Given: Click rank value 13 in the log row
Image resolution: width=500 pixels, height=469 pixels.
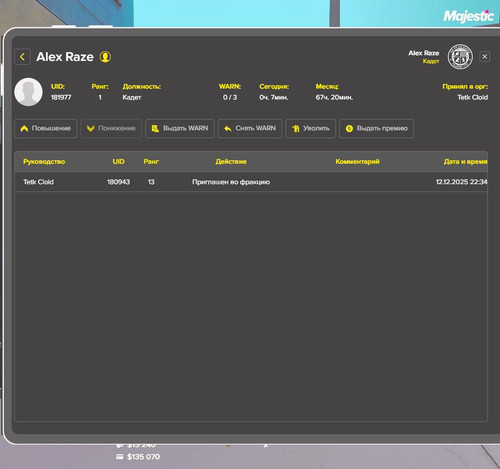Looking at the screenshot, I should pyautogui.click(x=151, y=182).
